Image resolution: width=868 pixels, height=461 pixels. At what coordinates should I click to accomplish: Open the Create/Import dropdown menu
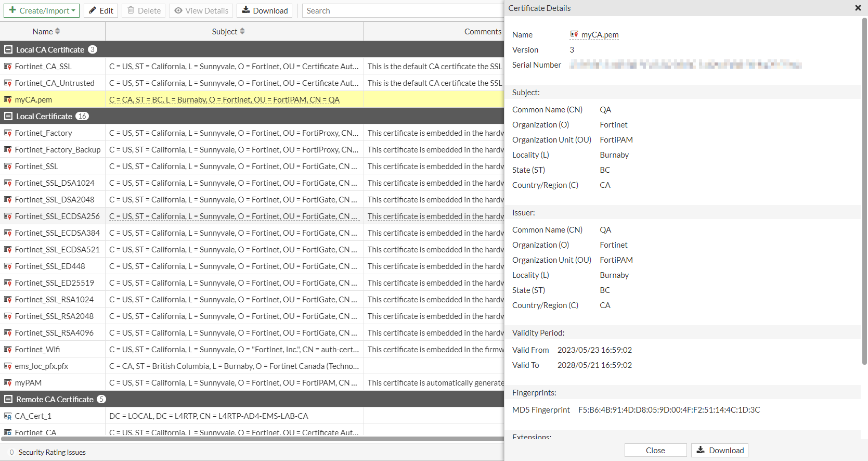[x=42, y=11]
